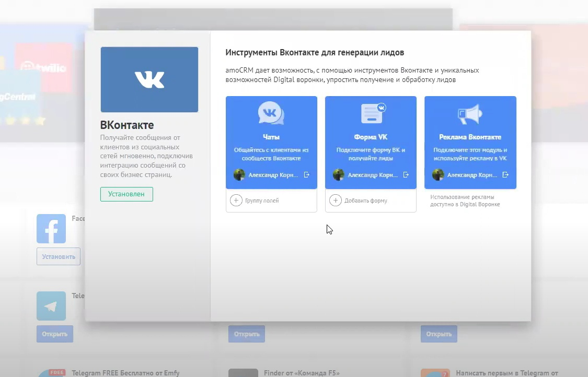The height and width of the screenshot is (377, 588).
Task: Click the VK logo banner in the modal
Action: pyautogui.click(x=149, y=79)
